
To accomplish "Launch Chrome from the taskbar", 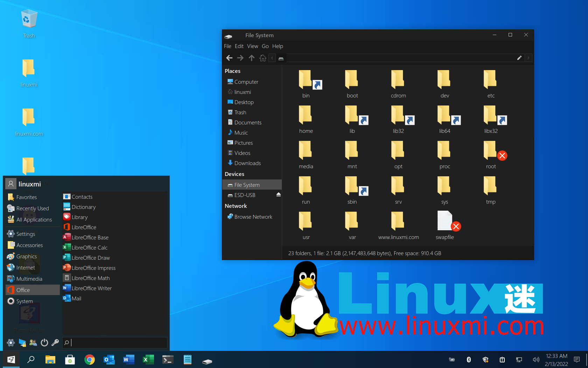I will coord(90,360).
